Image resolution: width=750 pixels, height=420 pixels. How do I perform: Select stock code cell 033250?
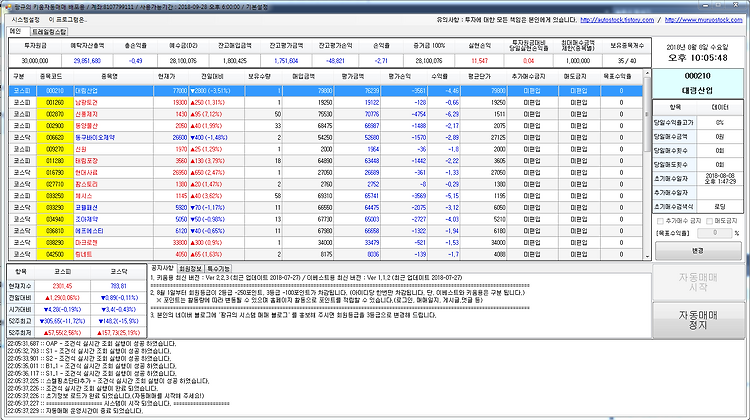[x=55, y=196]
